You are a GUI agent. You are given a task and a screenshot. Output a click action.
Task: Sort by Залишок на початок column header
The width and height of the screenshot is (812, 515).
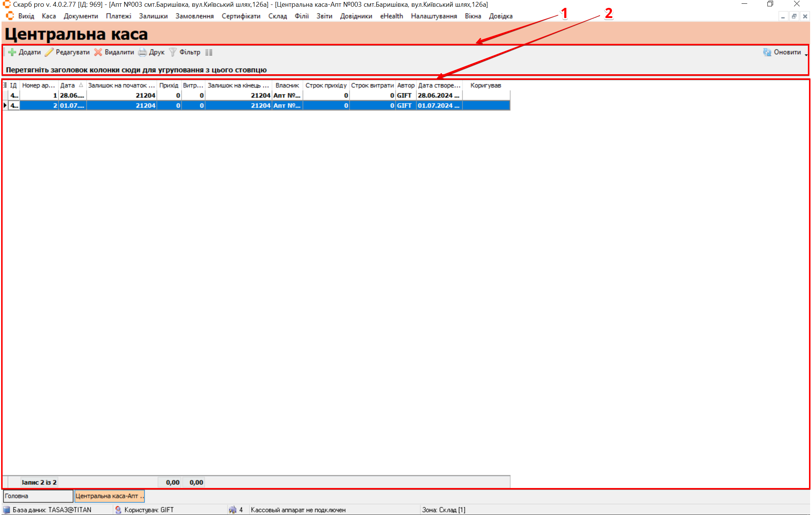tap(121, 85)
